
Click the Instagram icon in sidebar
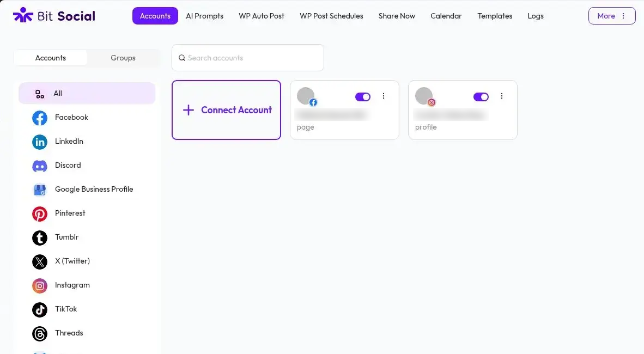click(x=40, y=286)
